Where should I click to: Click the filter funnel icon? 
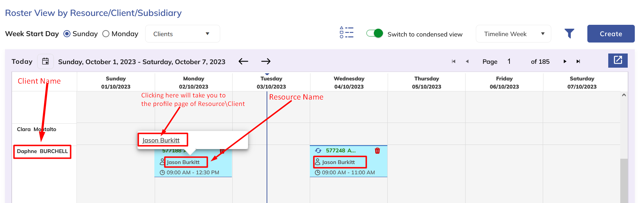click(x=569, y=34)
